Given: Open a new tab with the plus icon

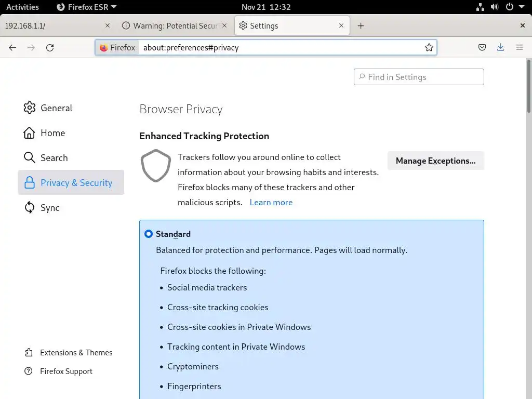Looking at the screenshot, I should tap(361, 25).
